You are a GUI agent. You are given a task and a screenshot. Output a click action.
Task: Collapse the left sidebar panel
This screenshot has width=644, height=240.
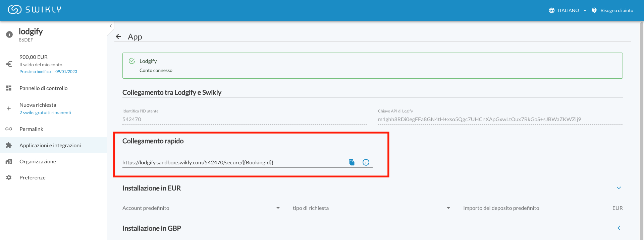[111, 26]
